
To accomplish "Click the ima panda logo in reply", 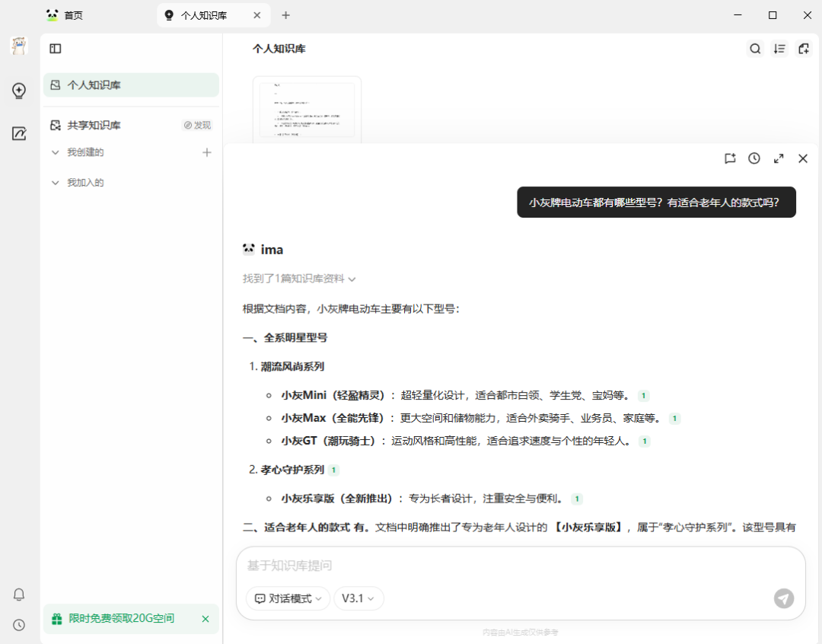I will 248,249.
